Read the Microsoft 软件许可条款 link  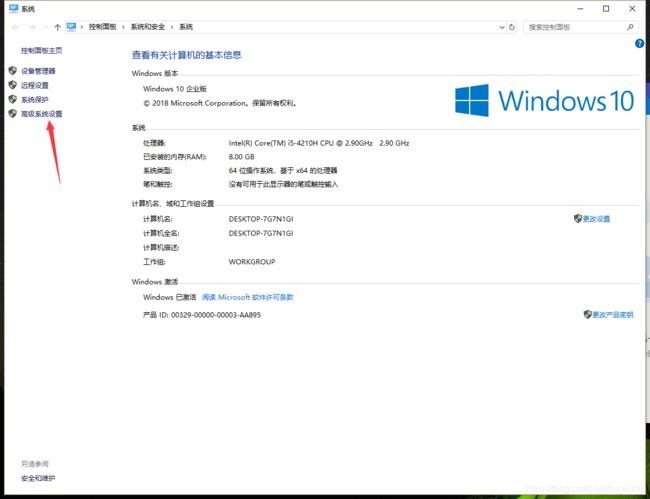point(247,297)
